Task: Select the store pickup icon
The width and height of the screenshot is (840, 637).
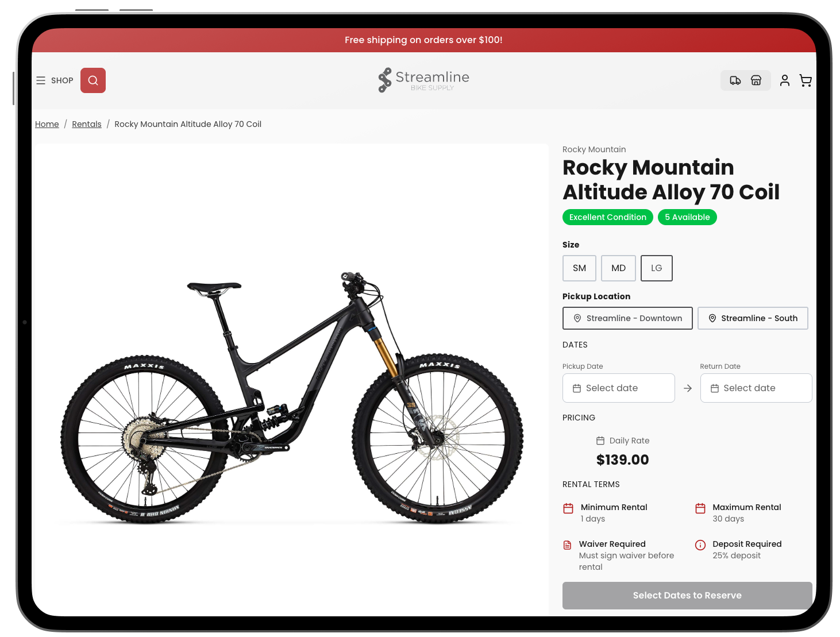Action: pos(756,80)
